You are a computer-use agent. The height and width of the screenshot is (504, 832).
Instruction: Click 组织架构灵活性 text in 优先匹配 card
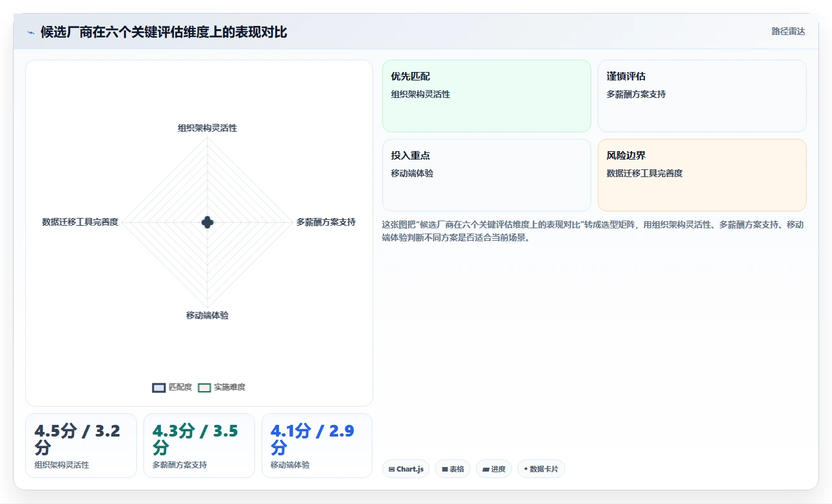tap(421, 94)
